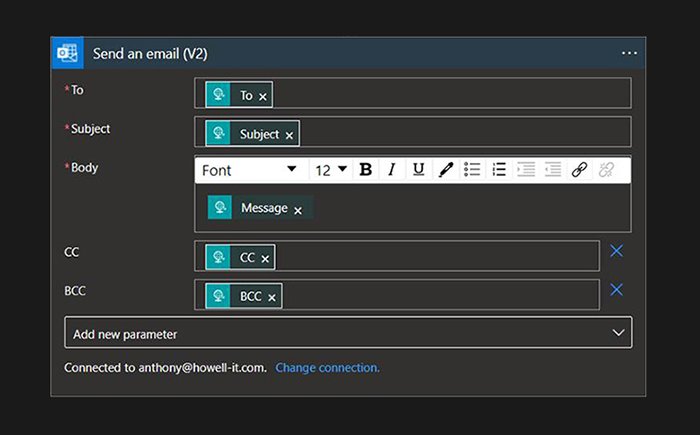Decrease indent in the Body editor
Screen dimensions: 700x435
click(x=526, y=170)
